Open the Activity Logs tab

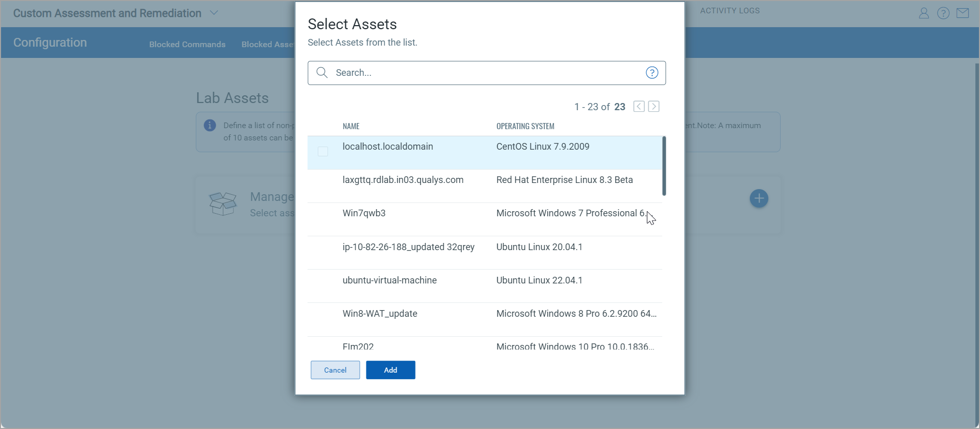tap(729, 11)
